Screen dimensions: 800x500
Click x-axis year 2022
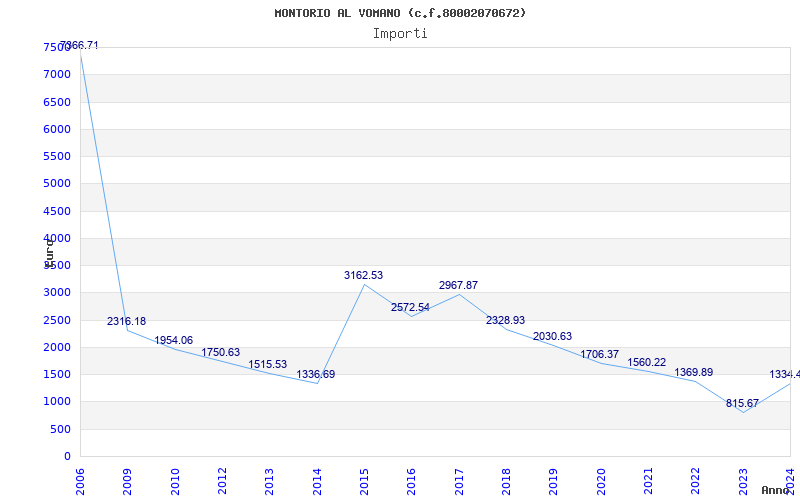[x=695, y=481]
